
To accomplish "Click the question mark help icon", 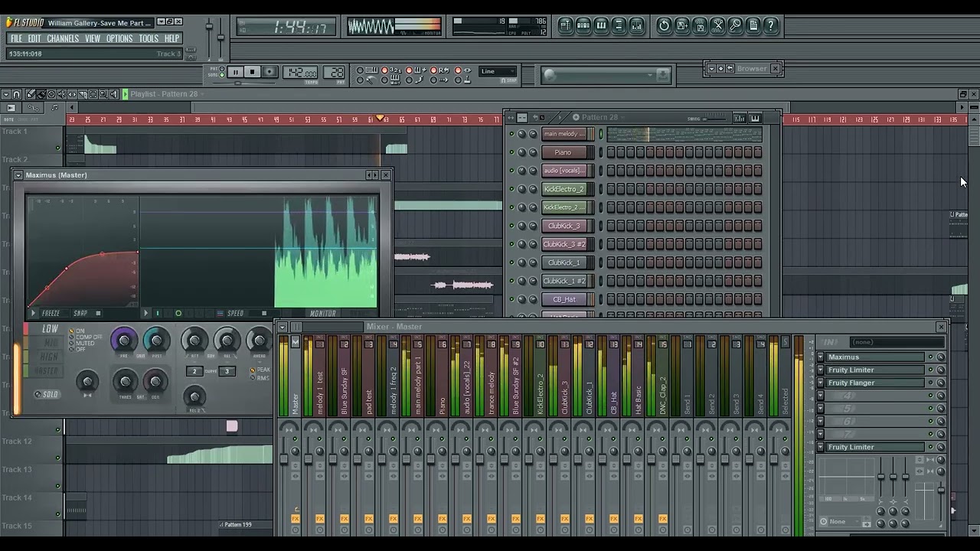I will tap(771, 25).
